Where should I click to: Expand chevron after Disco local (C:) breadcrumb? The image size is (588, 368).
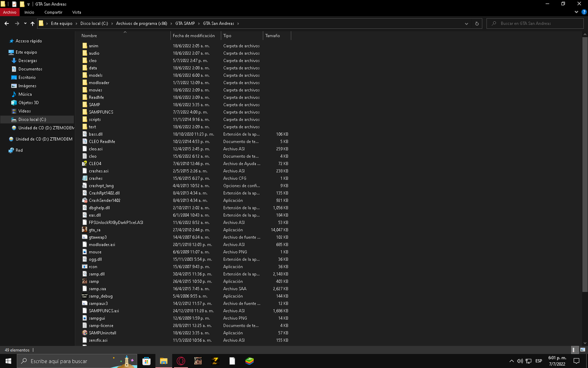click(112, 23)
